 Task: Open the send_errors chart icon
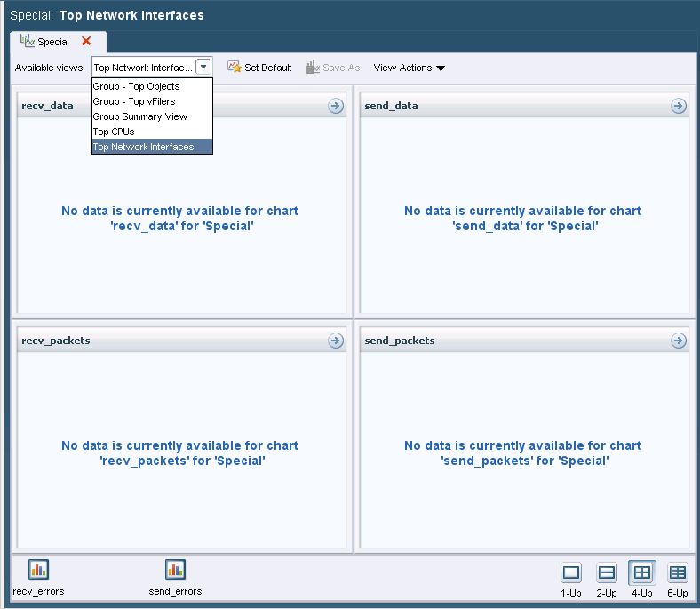175,569
